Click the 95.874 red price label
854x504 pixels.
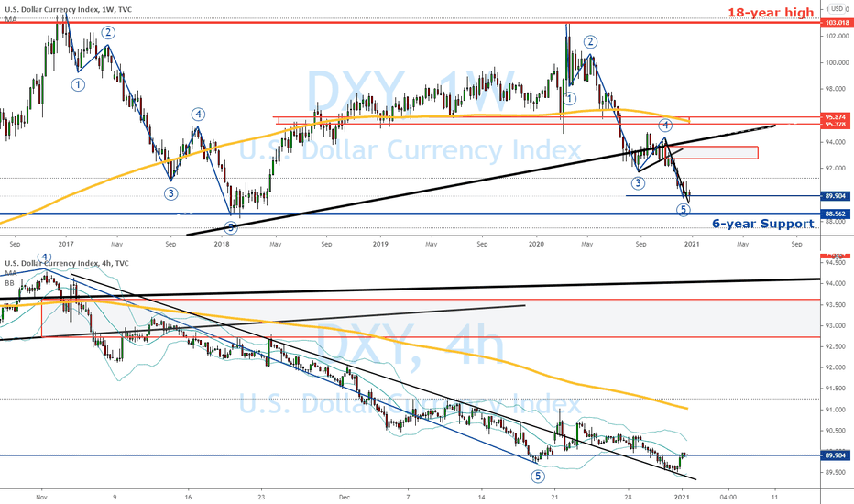click(x=836, y=117)
